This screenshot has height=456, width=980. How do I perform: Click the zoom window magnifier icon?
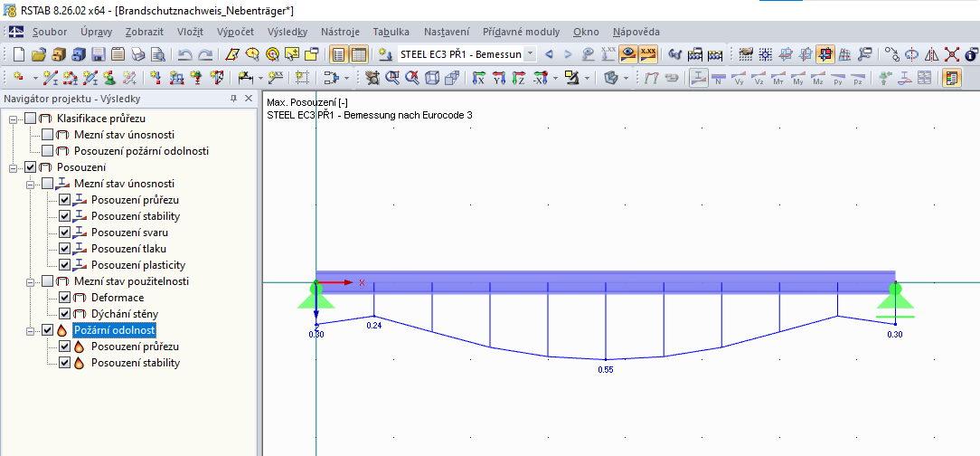coord(391,78)
